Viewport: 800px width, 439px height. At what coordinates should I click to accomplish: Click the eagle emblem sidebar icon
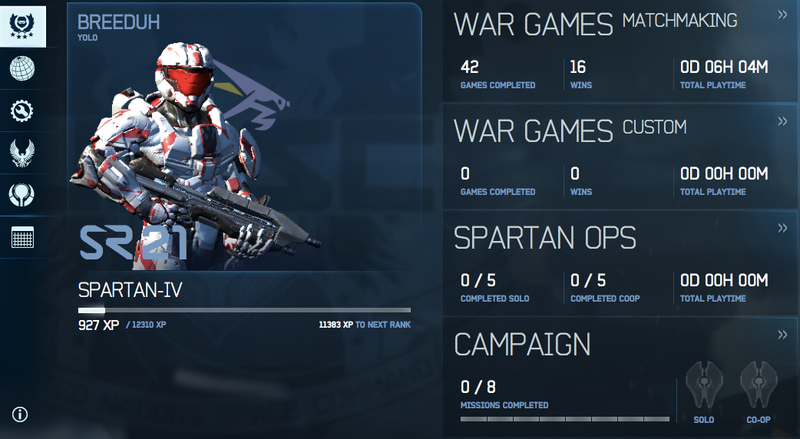pyautogui.click(x=22, y=153)
